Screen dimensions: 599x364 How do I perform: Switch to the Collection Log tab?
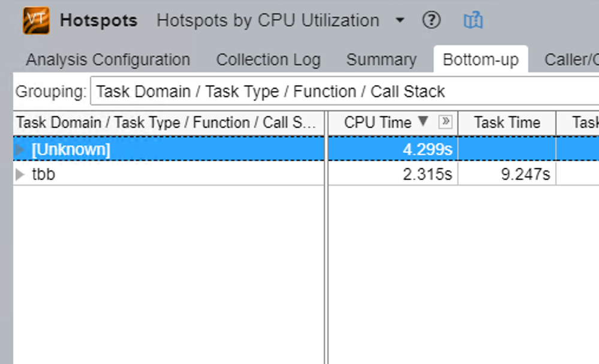tap(268, 60)
